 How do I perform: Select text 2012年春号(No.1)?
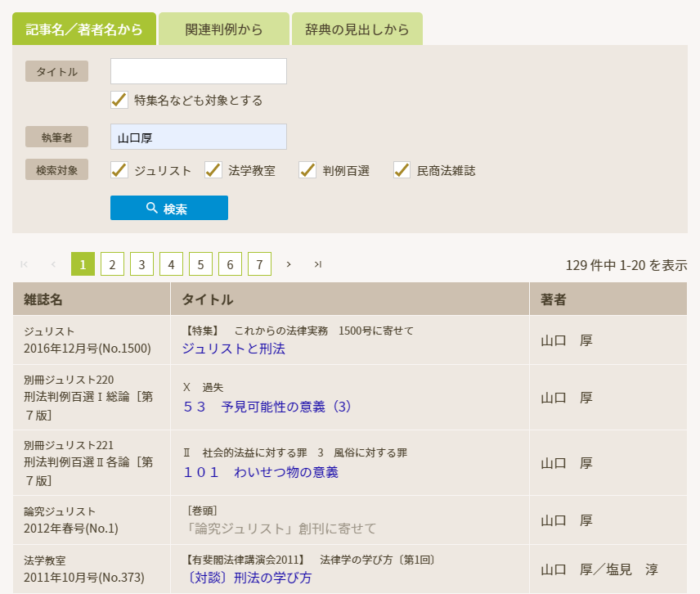71,529
